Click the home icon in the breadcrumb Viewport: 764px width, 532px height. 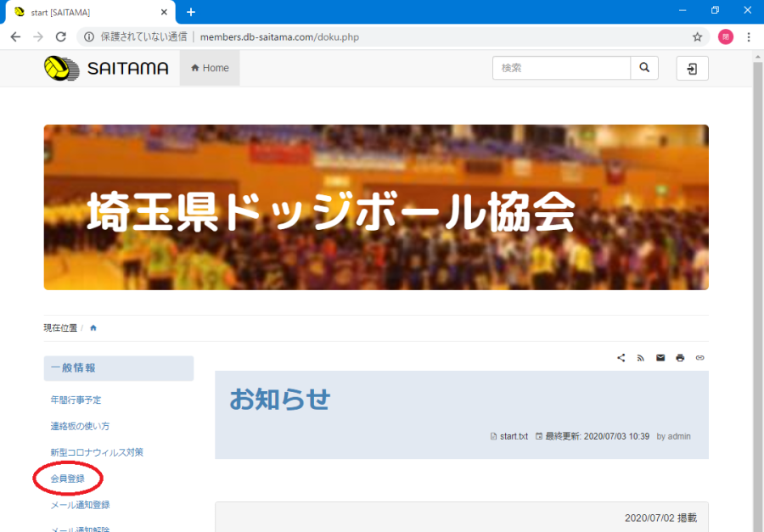pyautogui.click(x=93, y=328)
